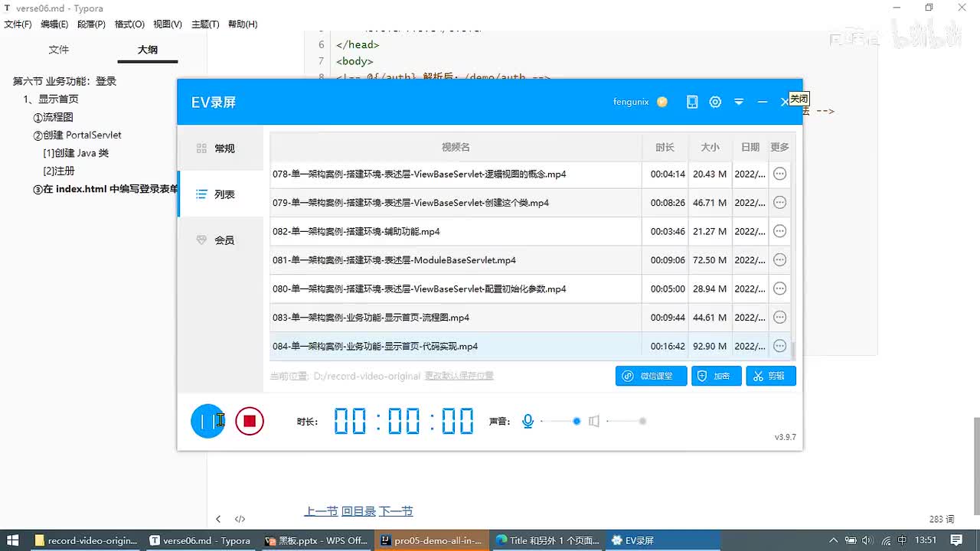Click the red stop recording button
This screenshot has height=551, width=980.
pyautogui.click(x=250, y=421)
